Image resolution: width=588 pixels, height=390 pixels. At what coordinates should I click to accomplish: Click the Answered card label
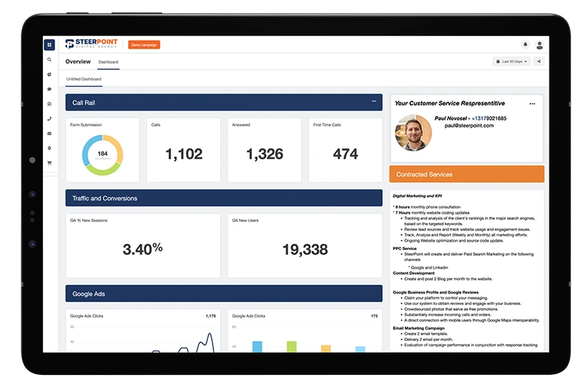(240, 125)
